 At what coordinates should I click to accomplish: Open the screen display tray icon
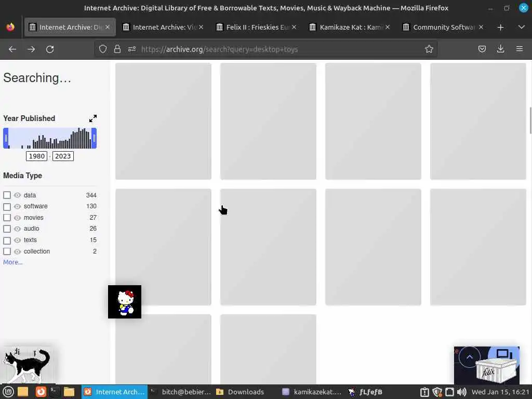(449, 392)
